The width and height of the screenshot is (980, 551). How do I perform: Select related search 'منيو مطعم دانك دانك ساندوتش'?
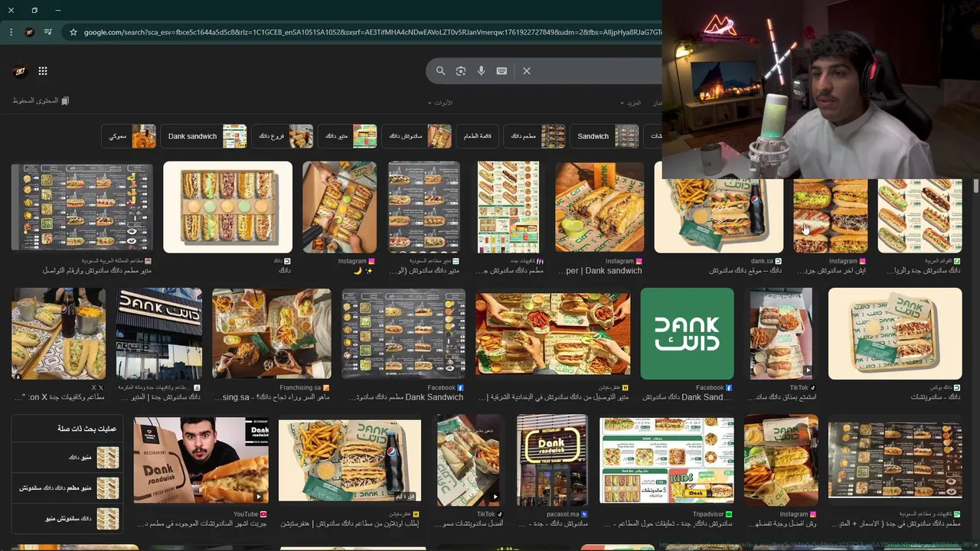[x=67, y=487]
